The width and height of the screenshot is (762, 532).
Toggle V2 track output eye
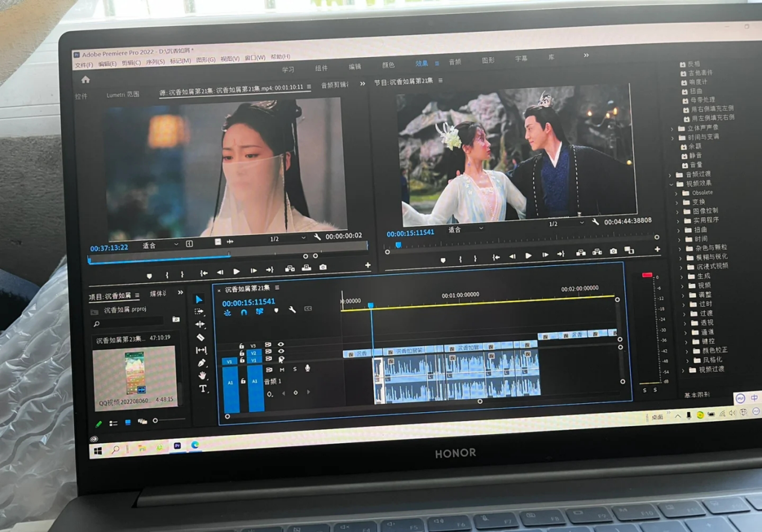click(x=281, y=351)
